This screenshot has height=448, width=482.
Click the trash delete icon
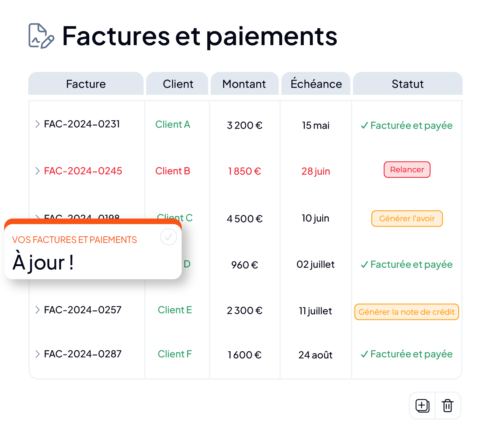click(x=448, y=406)
